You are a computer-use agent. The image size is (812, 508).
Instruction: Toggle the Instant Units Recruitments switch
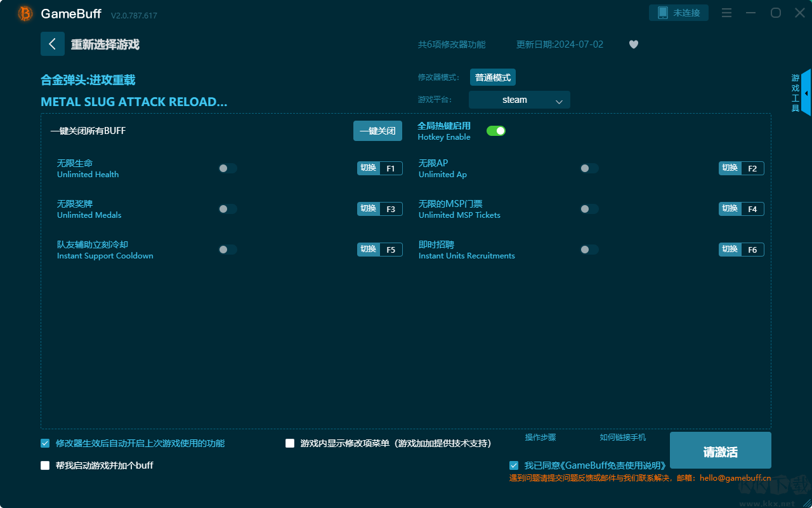[589, 250]
